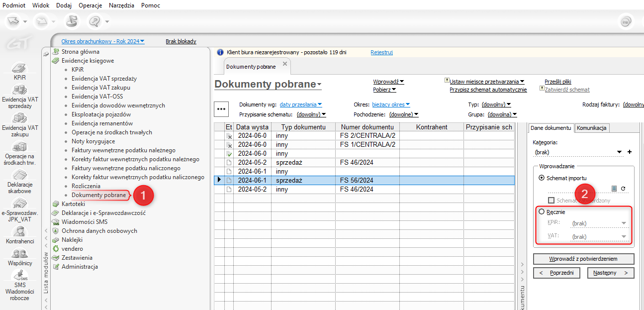Screen dimensions: 644x310
Task: Open Wspólnicy sidebar icon
Action: pos(20,254)
